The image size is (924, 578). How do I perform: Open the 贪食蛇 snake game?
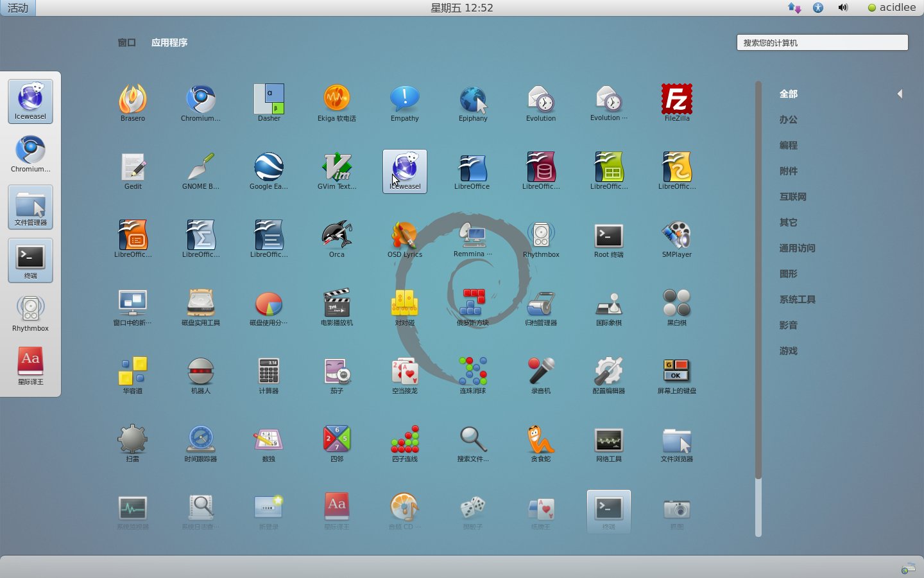541,443
